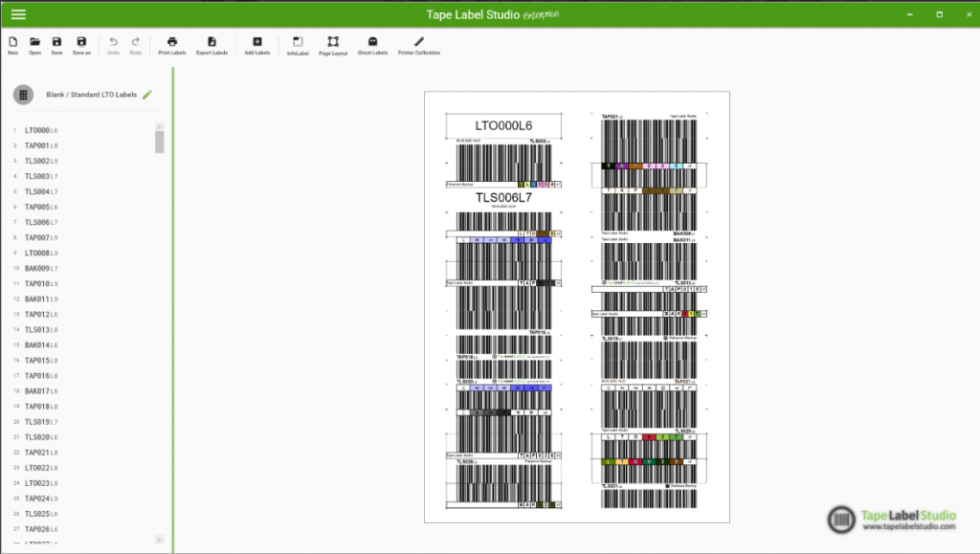Select label TAP007 L9 in the list
This screenshot has width=980, height=554.
(41, 238)
